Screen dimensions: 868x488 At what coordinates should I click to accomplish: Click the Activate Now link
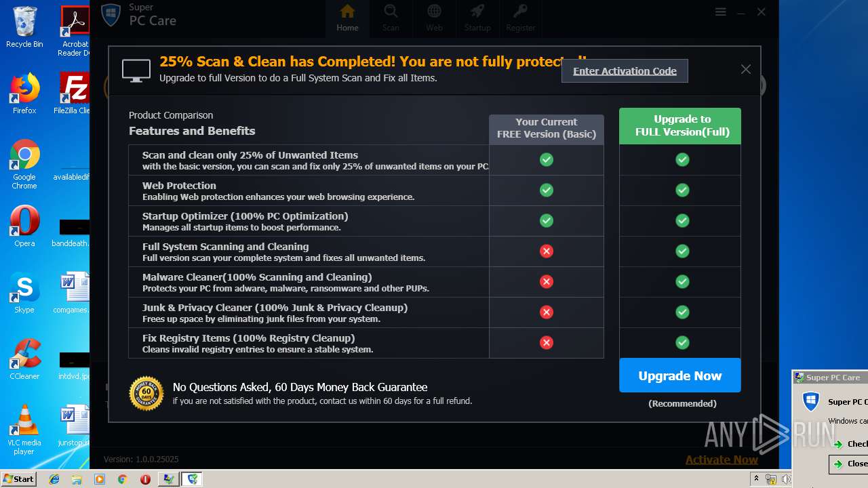(x=722, y=460)
